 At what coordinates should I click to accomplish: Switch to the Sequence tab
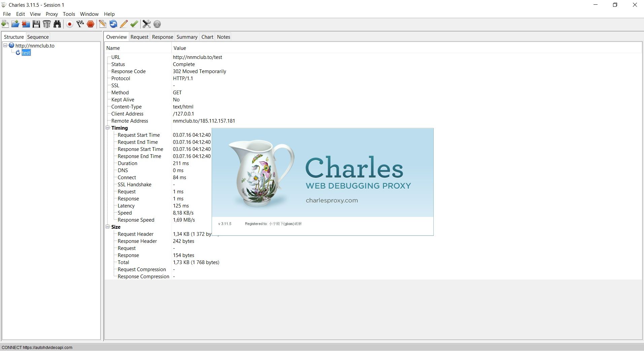click(38, 37)
